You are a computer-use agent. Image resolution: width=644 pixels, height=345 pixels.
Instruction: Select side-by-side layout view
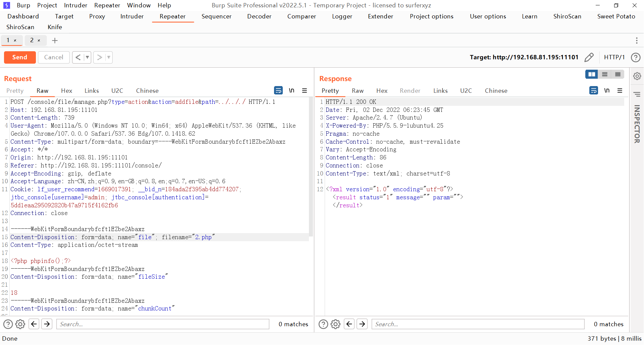(x=592, y=74)
